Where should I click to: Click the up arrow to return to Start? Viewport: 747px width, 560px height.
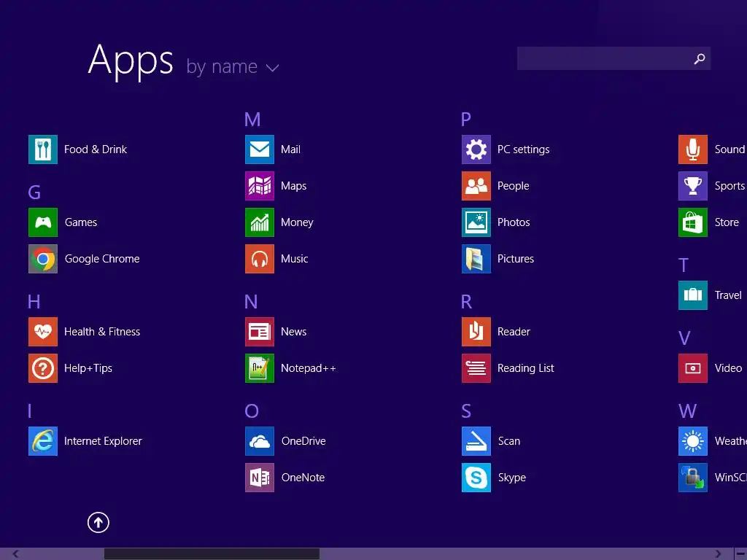(98, 522)
